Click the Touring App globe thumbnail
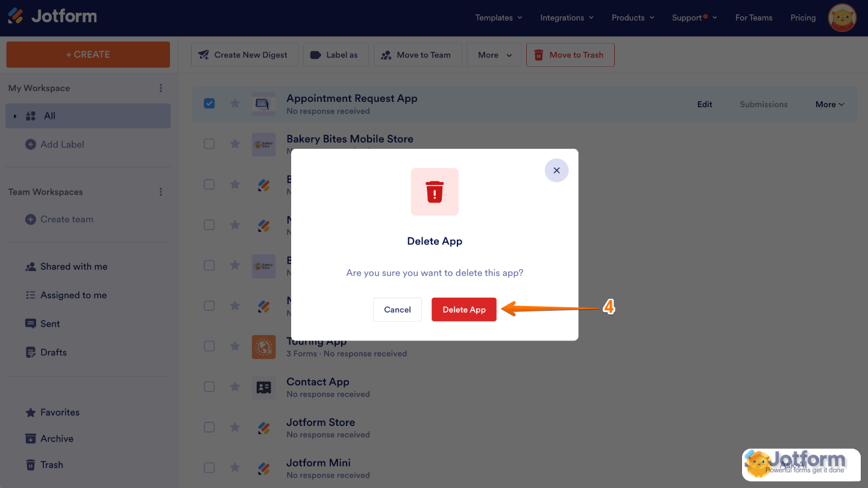Screen dimensions: 868x488 [x=263, y=347]
